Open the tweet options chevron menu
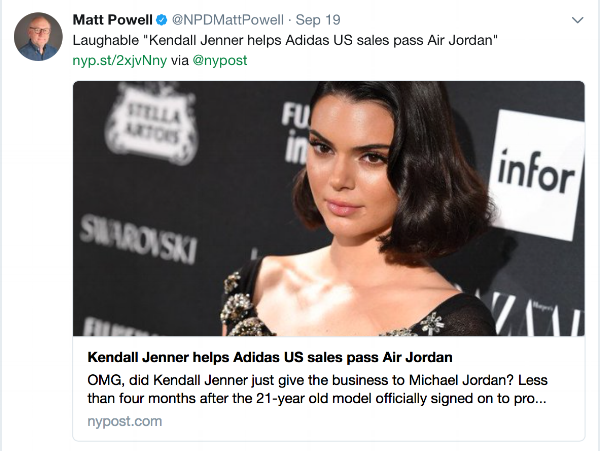600x451 pixels. pos(577,20)
